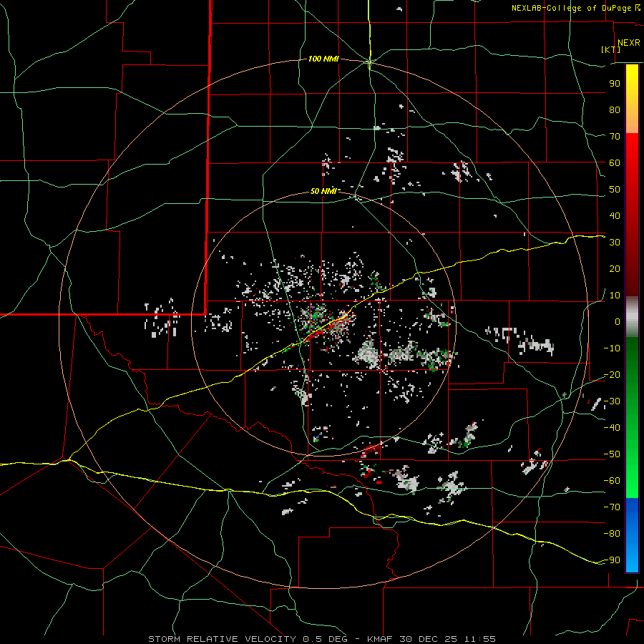Click the 30 value on velocity legend
This screenshot has height=644, width=644.
pos(615,243)
